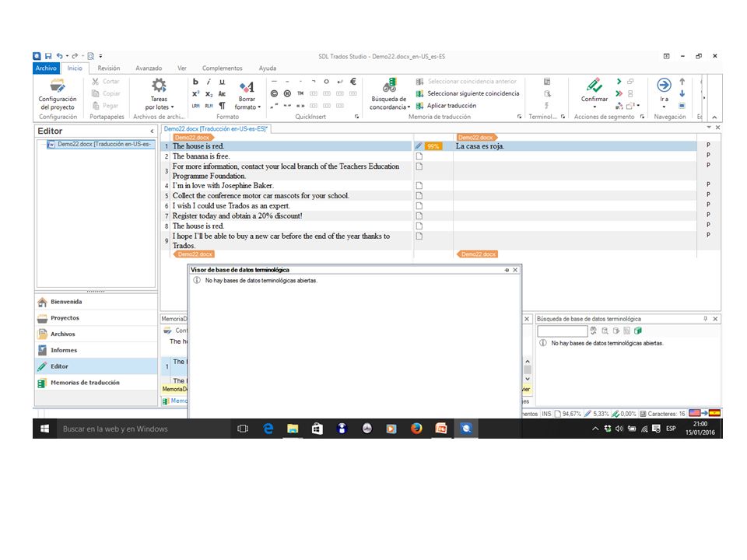The height and width of the screenshot is (560, 747).
Task: Apply bold formatting in the Formato group
Action: tap(195, 82)
